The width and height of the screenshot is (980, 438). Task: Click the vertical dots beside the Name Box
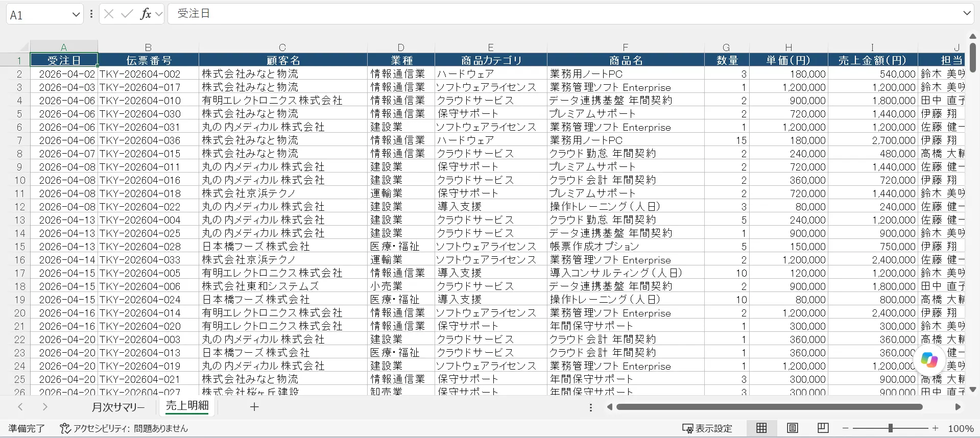(x=91, y=14)
